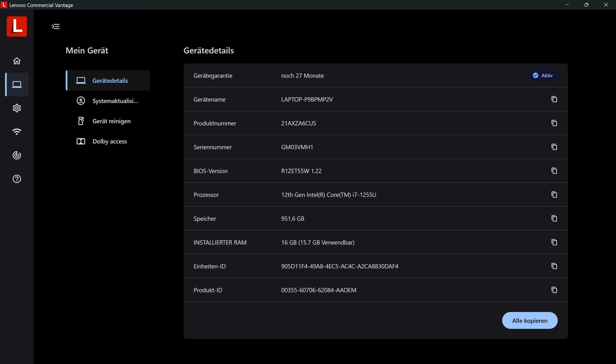This screenshot has width=616, height=364.
Task: Copy the Seriennummer value
Action: click(554, 147)
